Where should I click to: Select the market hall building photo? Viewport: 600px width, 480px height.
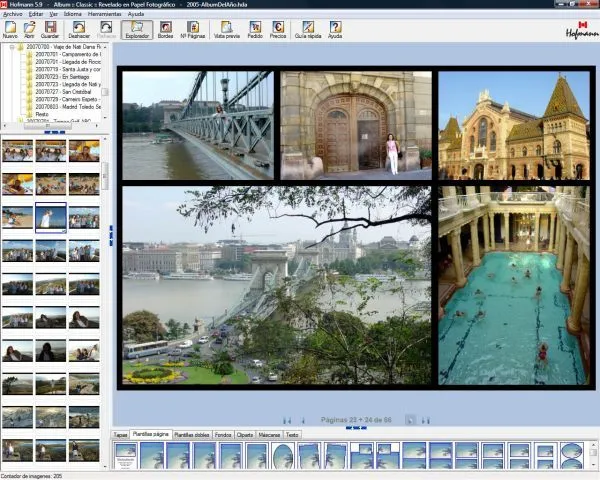pos(514,125)
